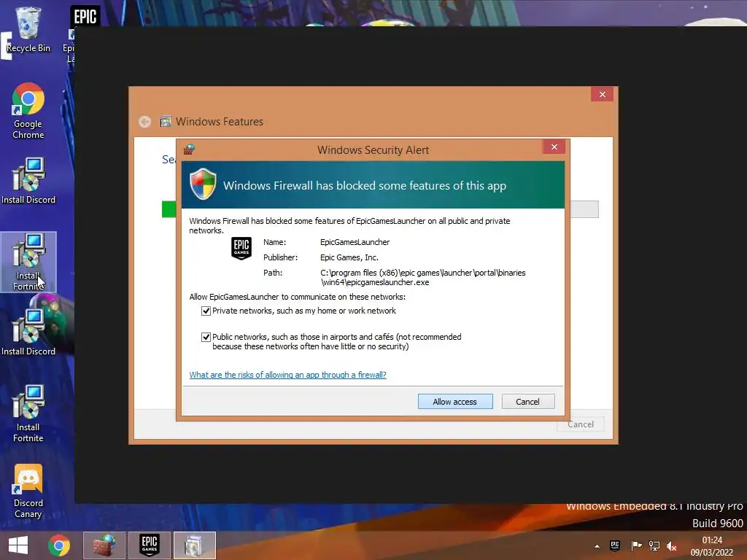The height and width of the screenshot is (560, 747).
Task: Open the firewall risks help link
Action: coord(287,375)
